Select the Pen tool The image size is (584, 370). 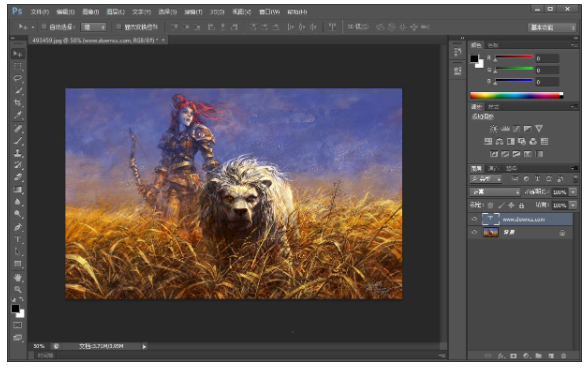point(18,227)
